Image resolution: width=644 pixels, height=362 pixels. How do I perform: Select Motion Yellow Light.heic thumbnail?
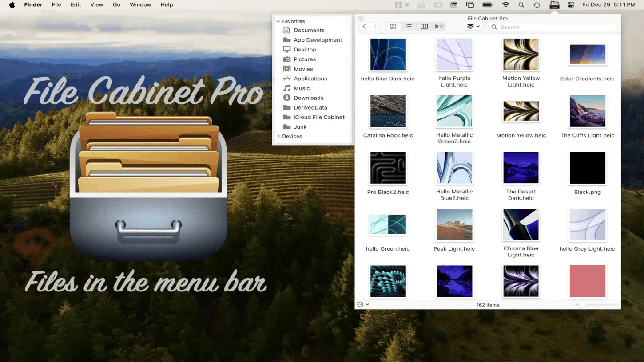(x=521, y=55)
